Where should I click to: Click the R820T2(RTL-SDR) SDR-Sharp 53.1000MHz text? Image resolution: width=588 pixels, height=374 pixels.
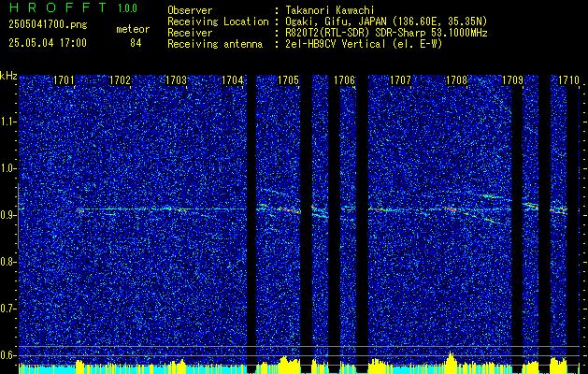point(386,33)
